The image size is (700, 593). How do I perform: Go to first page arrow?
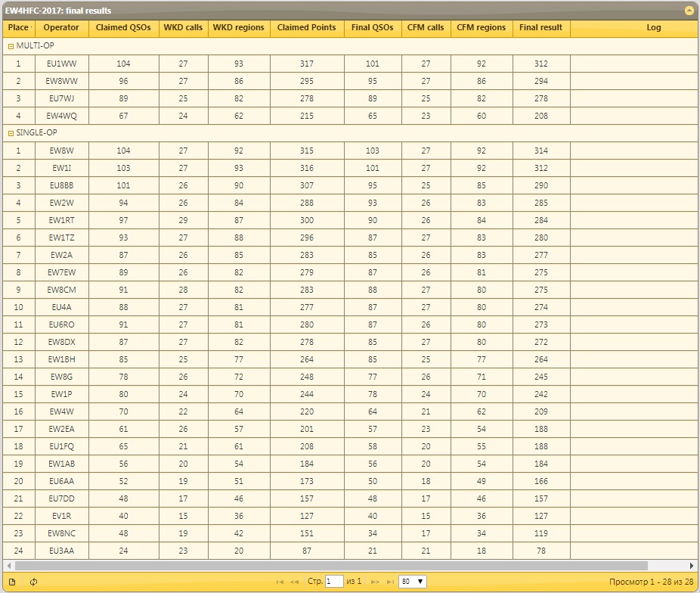(x=280, y=582)
